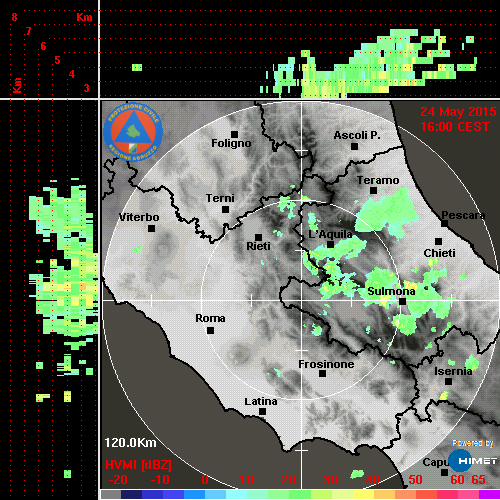This screenshot has height=500, width=500.
Task: Select the Sulmona city marker
Action: click(x=403, y=301)
